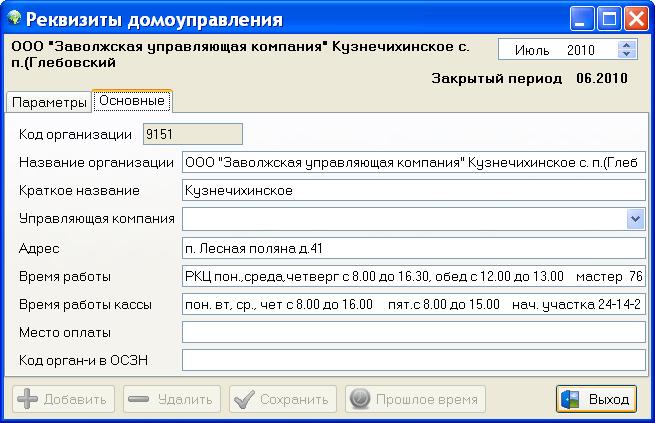
Task: Switch to the Параметры tab
Action: [x=49, y=103]
